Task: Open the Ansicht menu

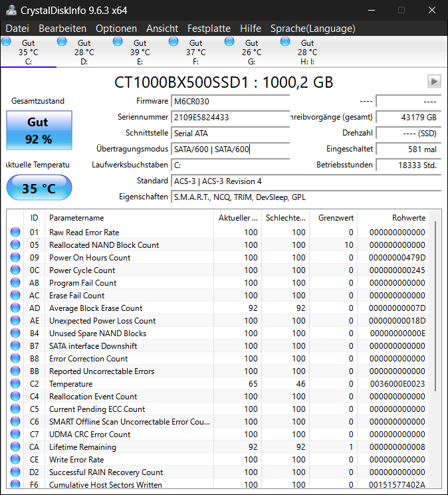Action: coord(162,29)
